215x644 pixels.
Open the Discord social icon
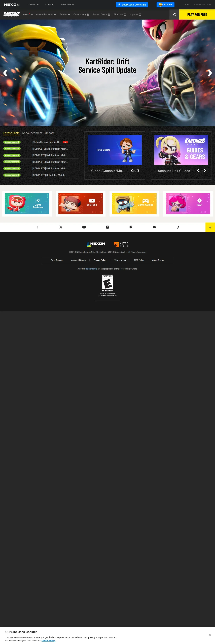pos(154,227)
